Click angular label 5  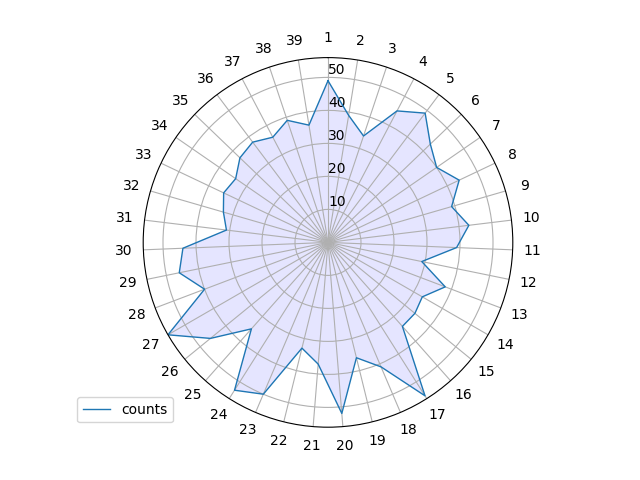pos(450,78)
